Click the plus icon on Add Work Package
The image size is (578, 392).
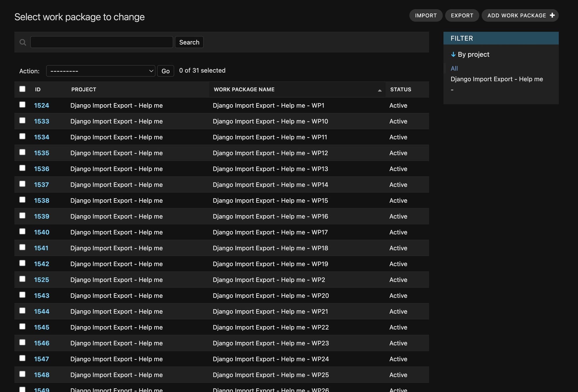tap(552, 15)
